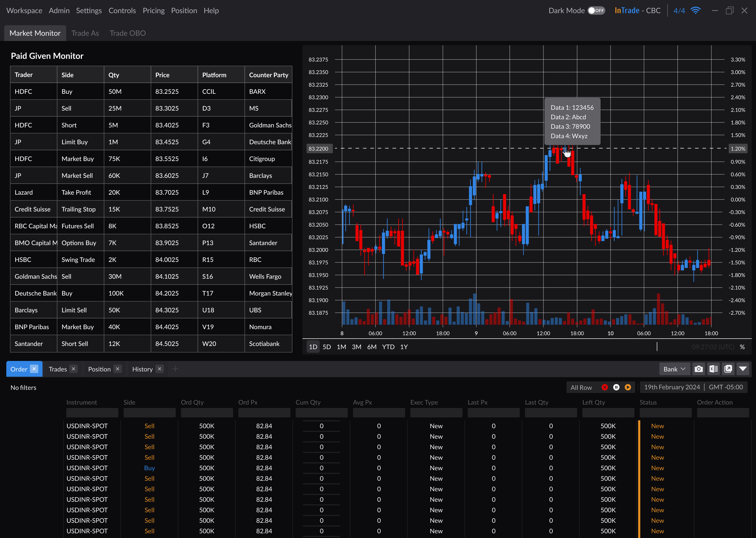Toggle Dark Mode switch
Viewport: 756px width, 538px height.
pos(596,11)
